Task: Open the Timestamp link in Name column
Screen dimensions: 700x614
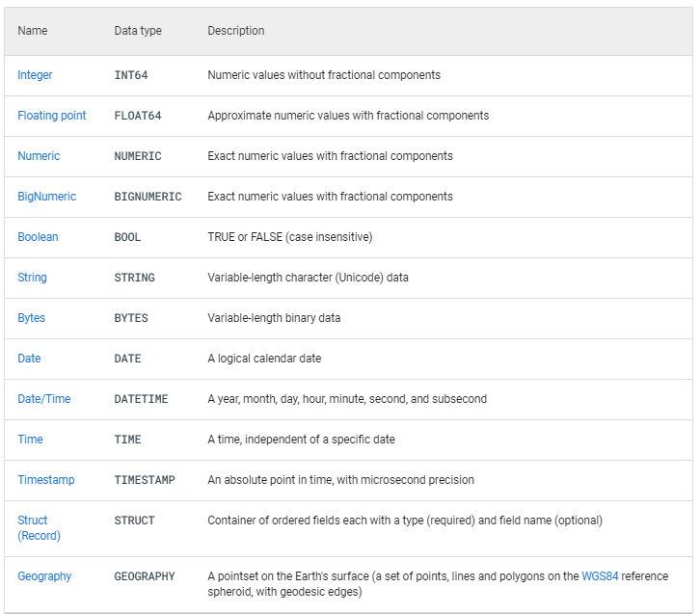Action: [x=45, y=480]
